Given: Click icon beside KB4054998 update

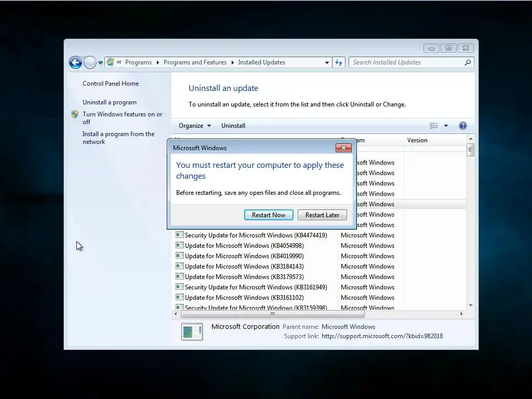Looking at the screenshot, I should (179, 245).
